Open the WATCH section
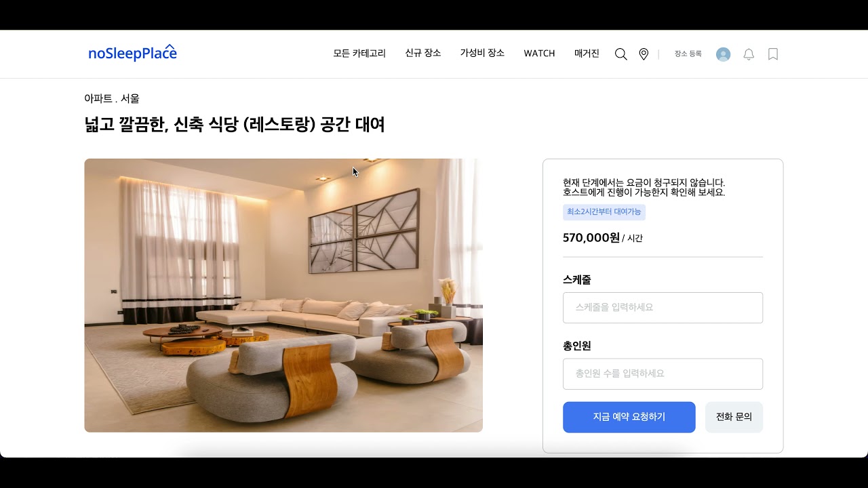The width and height of the screenshot is (868, 488). tap(539, 54)
